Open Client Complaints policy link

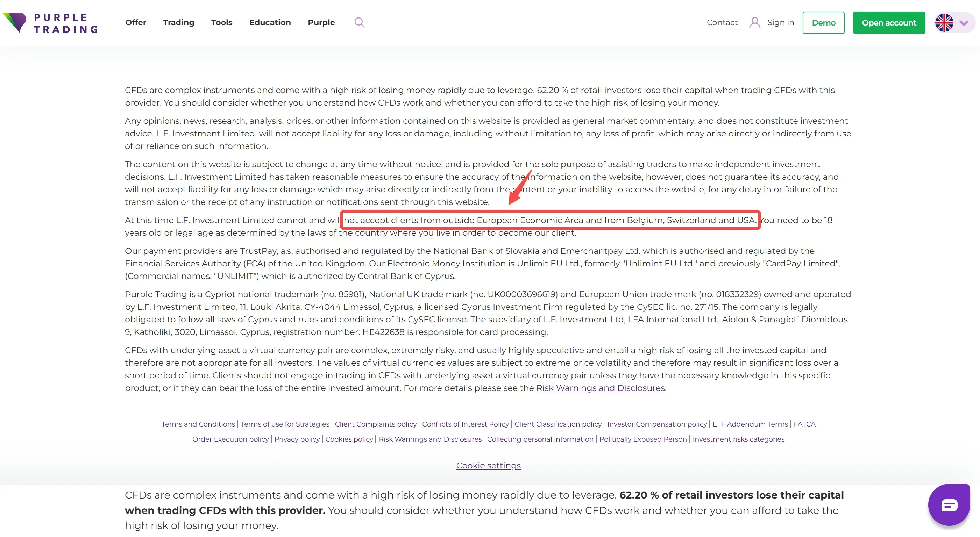click(376, 424)
